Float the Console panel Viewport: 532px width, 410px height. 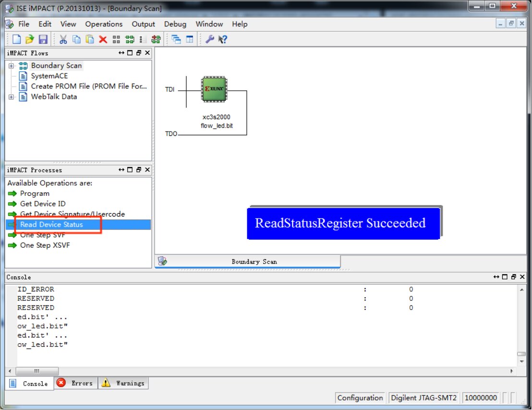pos(513,277)
